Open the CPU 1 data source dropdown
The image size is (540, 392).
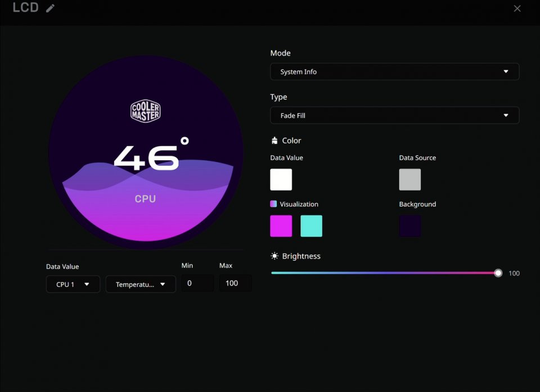click(x=73, y=284)
